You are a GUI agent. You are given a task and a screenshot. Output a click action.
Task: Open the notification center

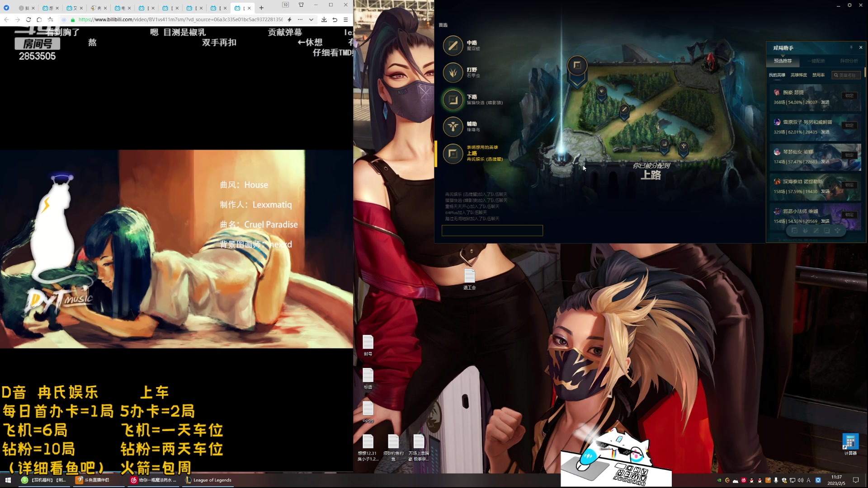point(856,480)
